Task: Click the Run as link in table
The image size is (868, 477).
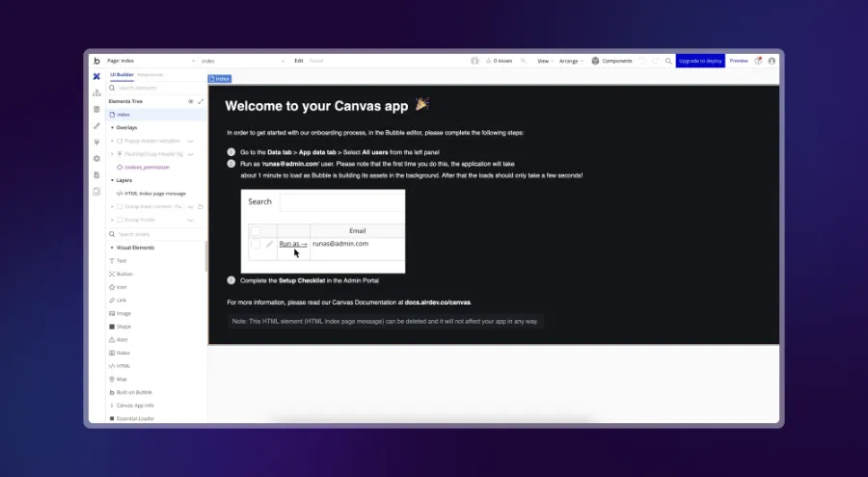Action: (293, 244)
